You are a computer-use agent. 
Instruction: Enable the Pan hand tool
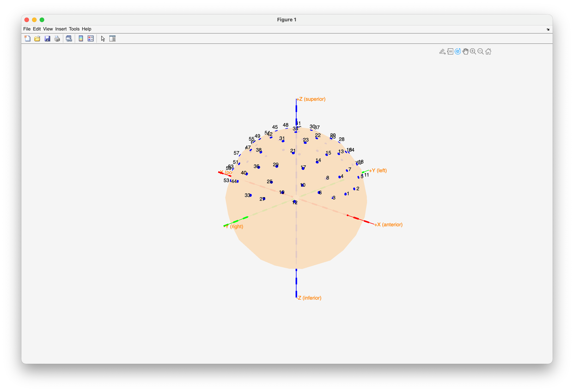(465, 51)
